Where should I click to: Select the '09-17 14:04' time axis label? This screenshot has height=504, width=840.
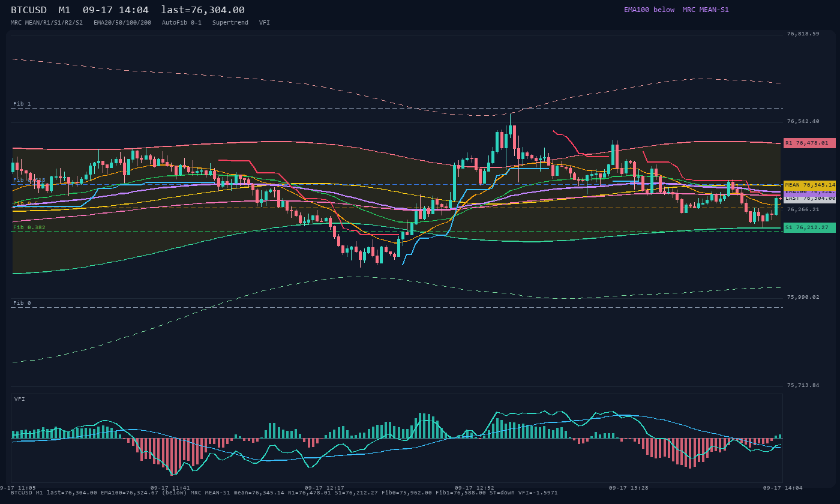[x=783, y=488]
